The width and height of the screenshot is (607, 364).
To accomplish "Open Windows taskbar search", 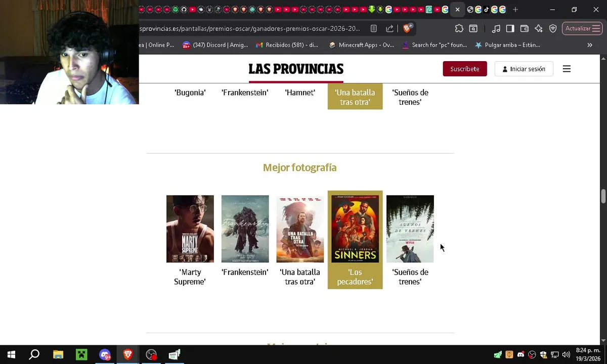I will click(34, 355).
